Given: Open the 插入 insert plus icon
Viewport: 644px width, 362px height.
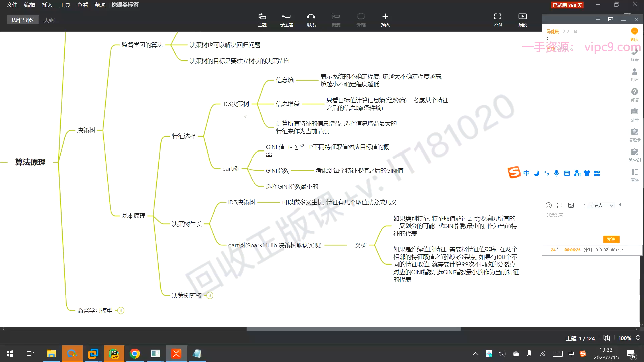Looking at the screenshot, I should coord(385,17).
